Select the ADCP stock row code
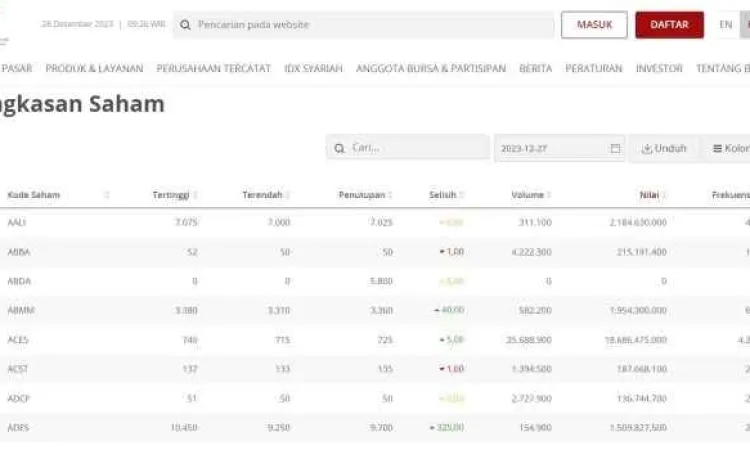Screen dimensions: 750x450 pos(19,398)
